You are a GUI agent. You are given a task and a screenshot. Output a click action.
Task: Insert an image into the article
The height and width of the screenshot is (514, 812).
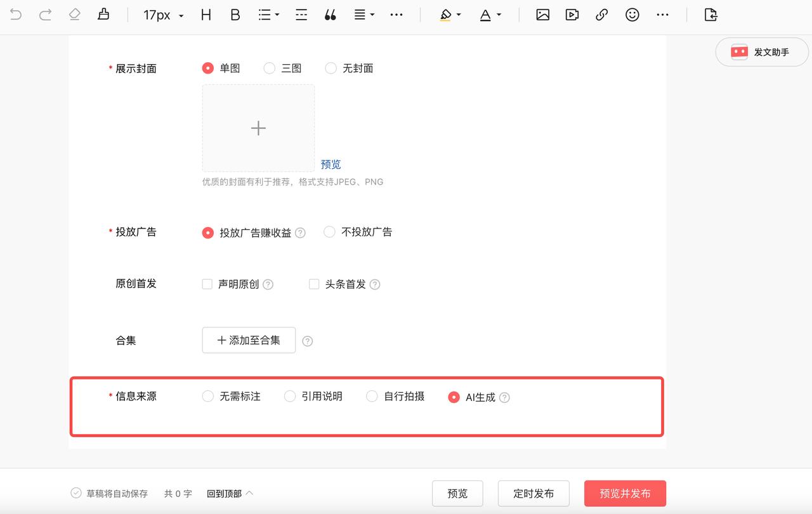[x=542, y=14]
